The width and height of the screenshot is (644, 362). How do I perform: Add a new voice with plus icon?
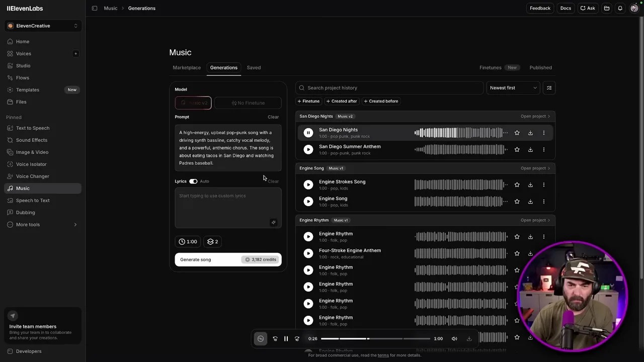pyautogui.click(x=75, y=54)
